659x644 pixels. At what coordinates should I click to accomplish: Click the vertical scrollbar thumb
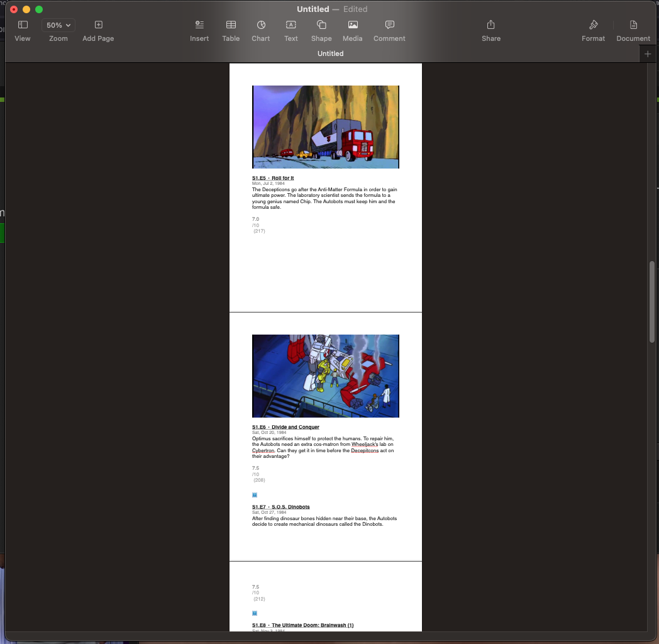652,301
